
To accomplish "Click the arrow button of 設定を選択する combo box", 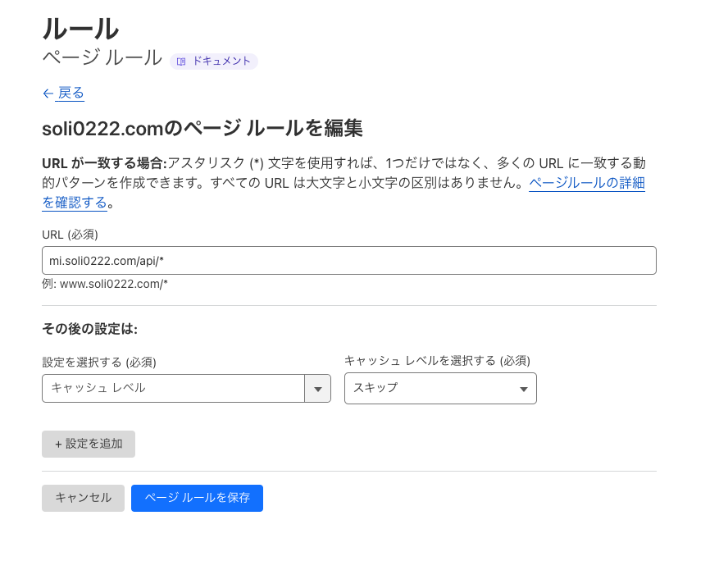I will point(317,388).
